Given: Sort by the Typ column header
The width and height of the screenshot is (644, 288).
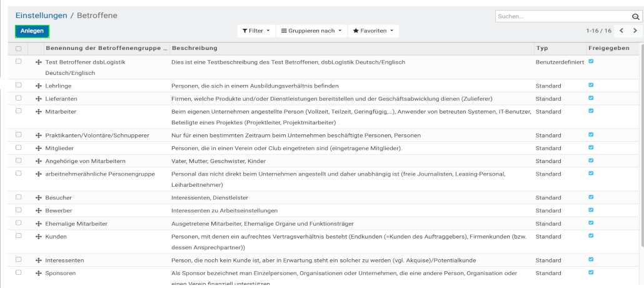Looking at the screenshot, I should pos(542,48).
